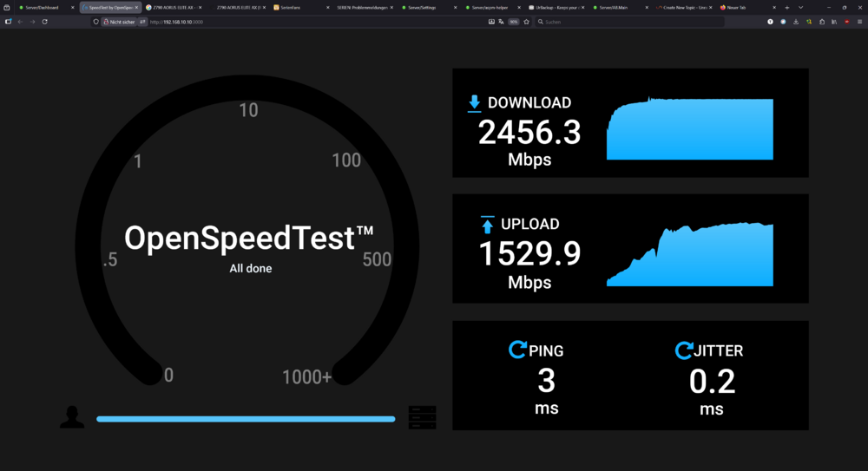
Task: Click the server rack icon
Action: click(423, 416)
